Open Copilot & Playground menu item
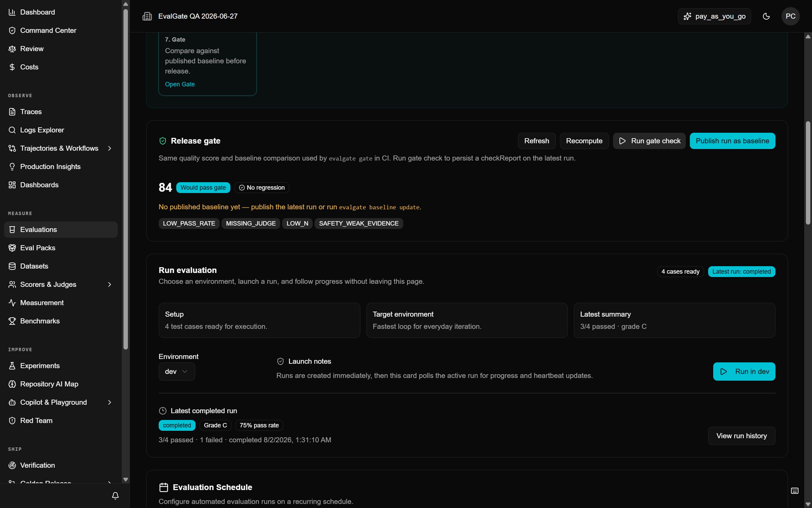Viewport: 812px width, 508px height. 61,402
